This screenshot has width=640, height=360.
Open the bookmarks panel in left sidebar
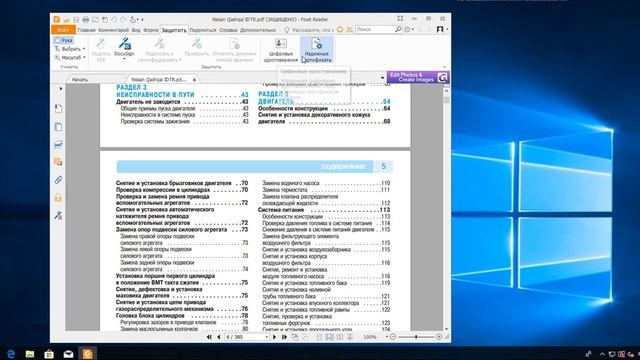(58, 109)
